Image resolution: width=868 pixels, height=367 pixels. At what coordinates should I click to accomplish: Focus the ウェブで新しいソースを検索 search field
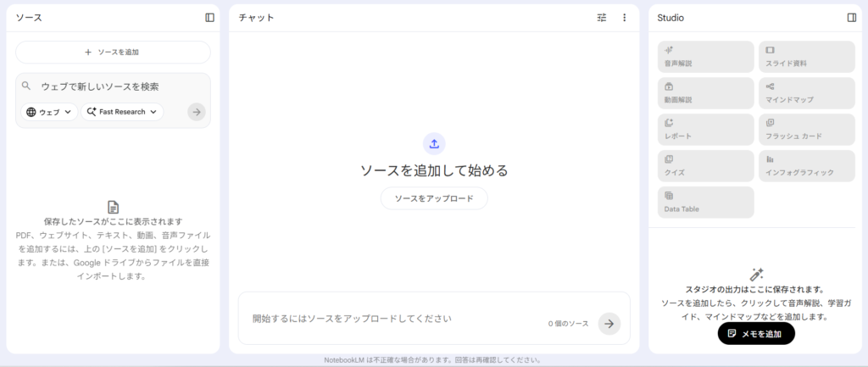tap(111, 86)
